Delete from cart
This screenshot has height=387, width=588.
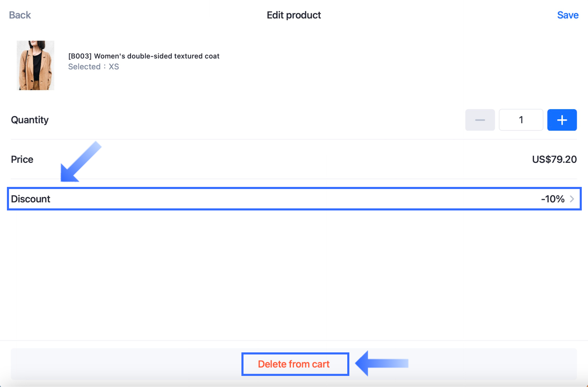(x=294, y=364)
